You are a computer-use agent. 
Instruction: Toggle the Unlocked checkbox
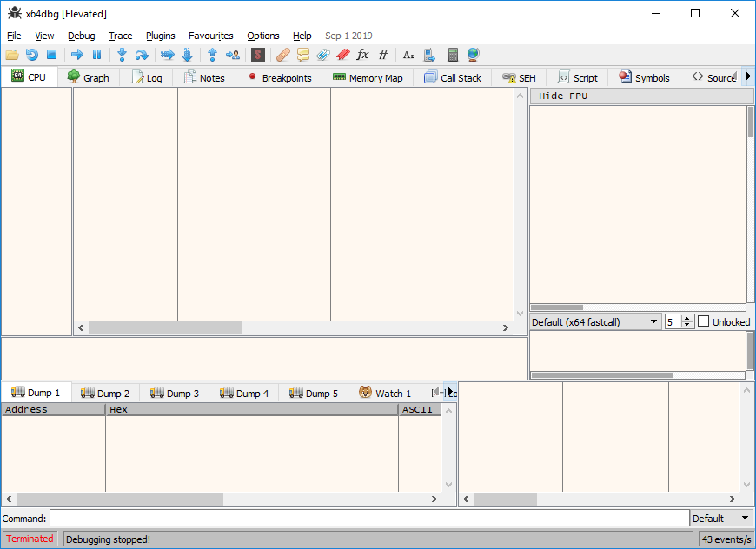(x=704, y=321)
